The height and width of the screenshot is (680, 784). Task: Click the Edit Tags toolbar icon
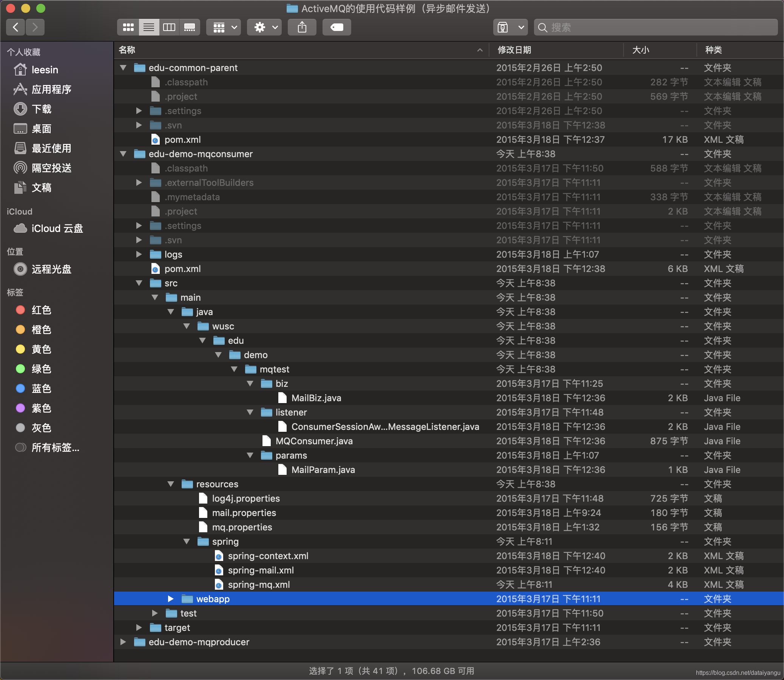(337, 27)
